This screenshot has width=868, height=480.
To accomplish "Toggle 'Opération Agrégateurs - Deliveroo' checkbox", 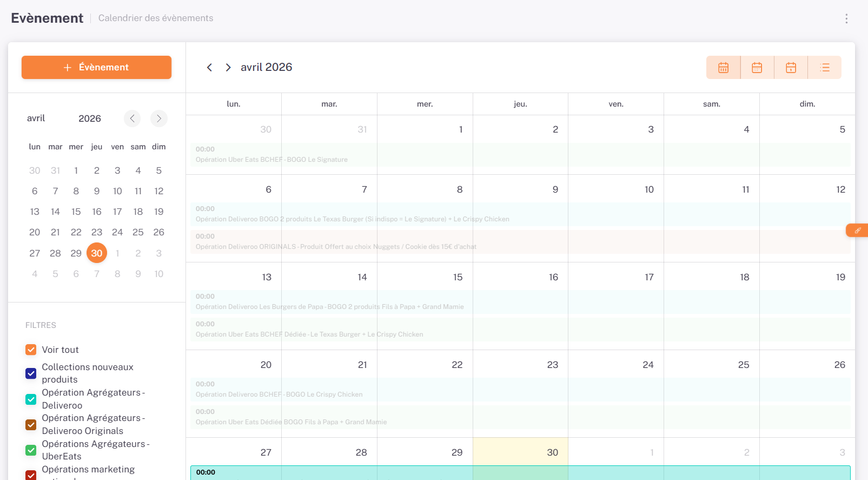I will 31,399.
